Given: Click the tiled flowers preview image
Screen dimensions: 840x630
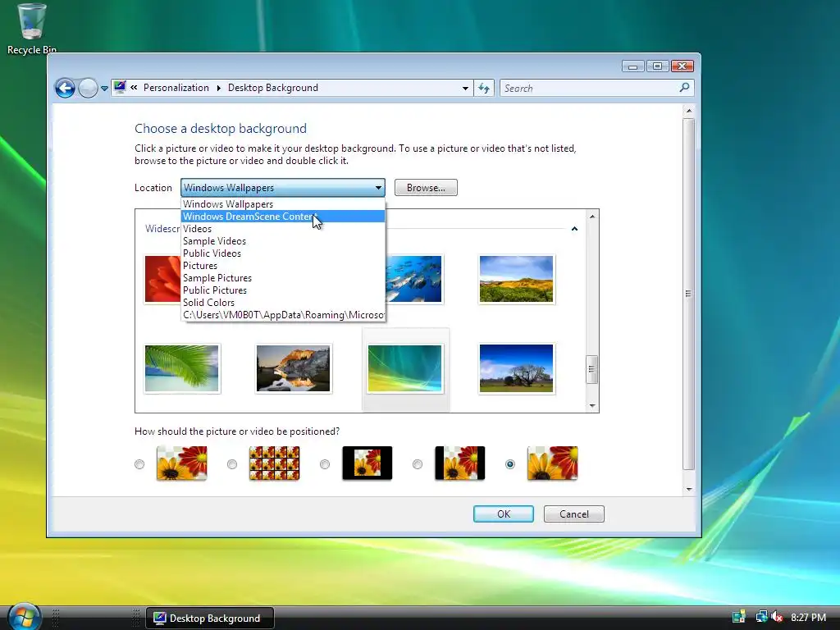Looking at the screenshot, I should click(x=274, y=463).
